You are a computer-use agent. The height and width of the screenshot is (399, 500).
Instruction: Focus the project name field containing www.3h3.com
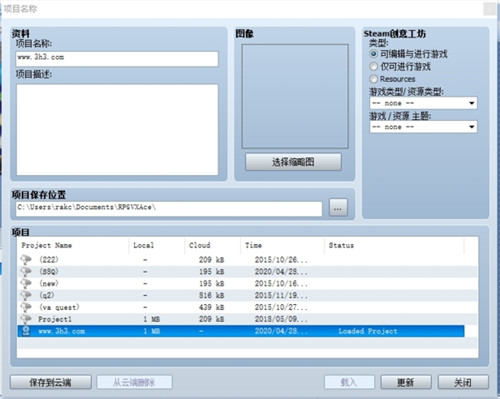click(x=117, y=59)
